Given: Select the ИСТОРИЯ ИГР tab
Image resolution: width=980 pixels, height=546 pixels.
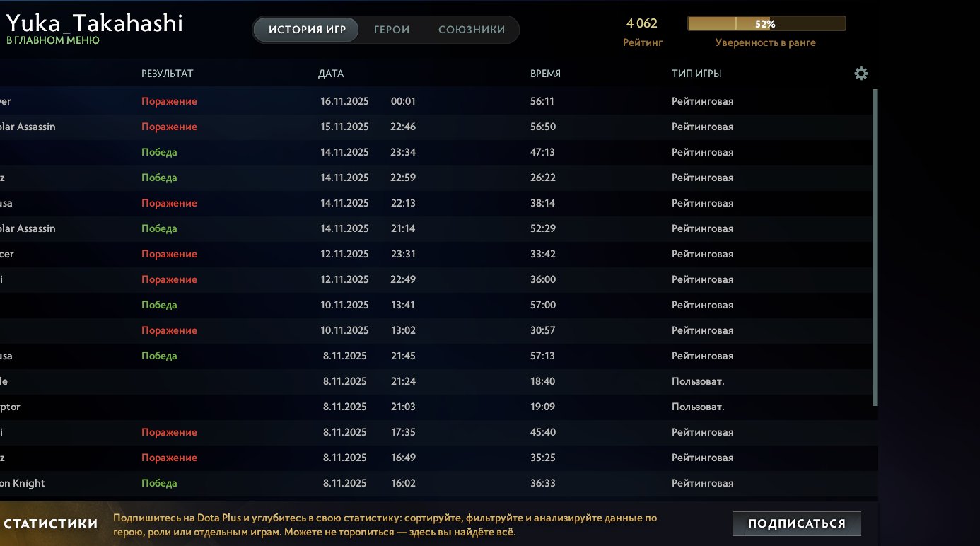Looking at the screenshot, I should pyautogui.click(x=305, y=29).
